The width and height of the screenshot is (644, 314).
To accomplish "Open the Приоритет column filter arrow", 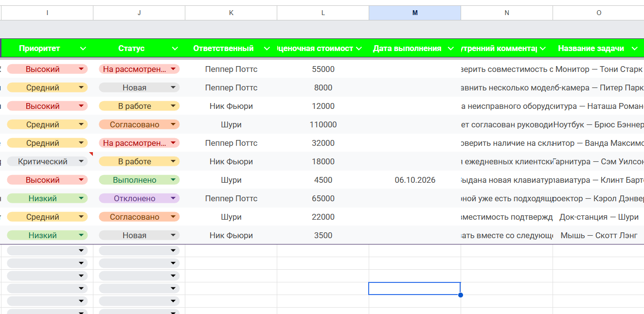I will click(x=83, y=49).
